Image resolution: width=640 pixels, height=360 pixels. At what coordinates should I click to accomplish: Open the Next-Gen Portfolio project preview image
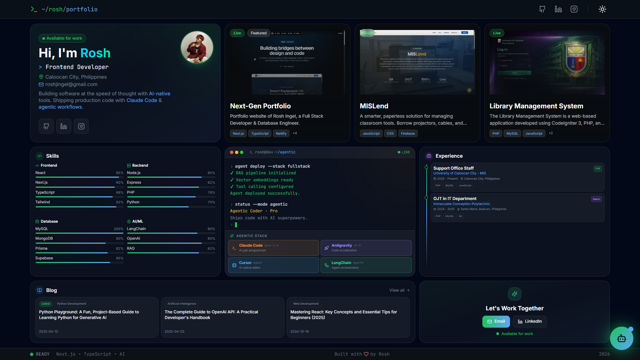point(287,62)
